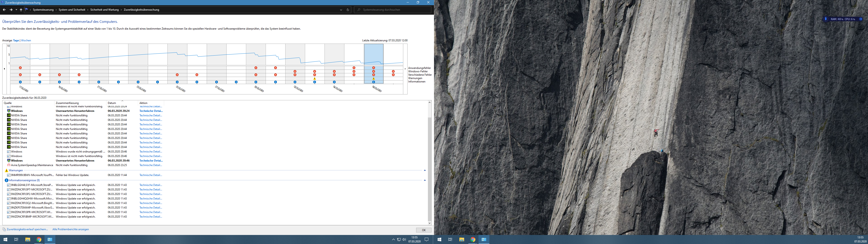
Task: Click the refresh icon in the address bar
Action: click(x=348, y=10)
